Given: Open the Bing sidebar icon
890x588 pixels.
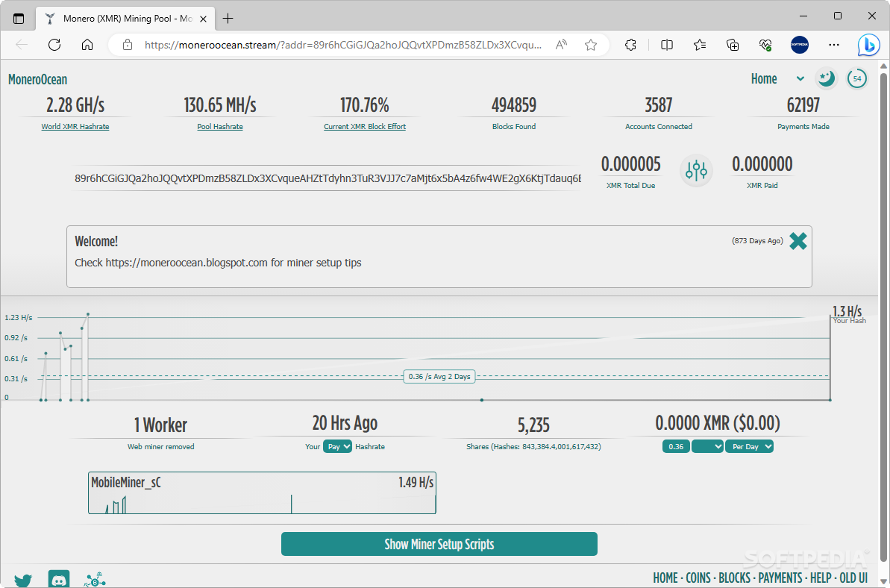Looking at the screenshot, I should click(x=868, y=45).
